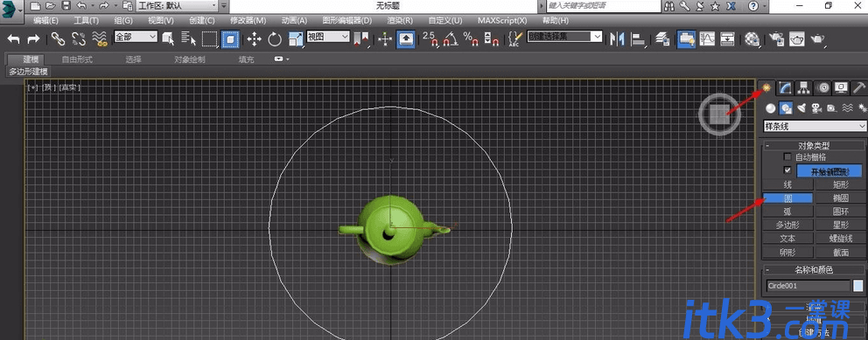The width and height of the screenshot is (868, 340).
Task: Click the Bind to Space Warp icon
Action: [100, 38]
